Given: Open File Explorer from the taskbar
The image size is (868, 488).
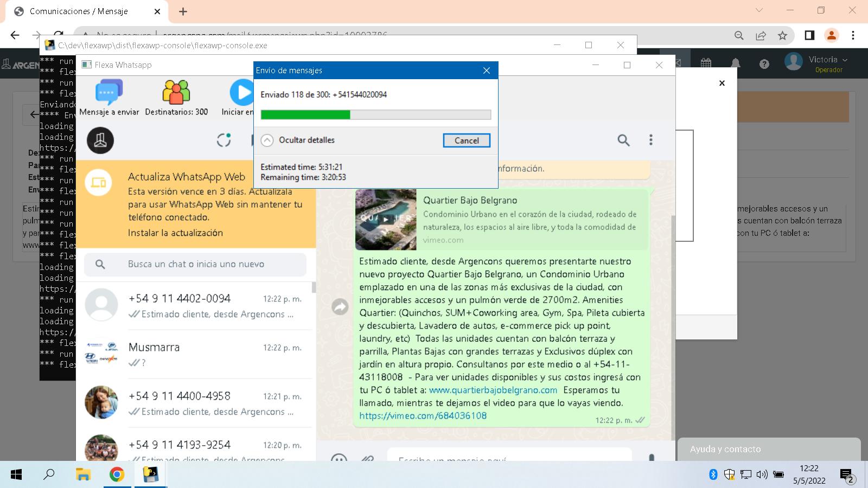Looking at the screenshot, I should click(x=83, y=475).
